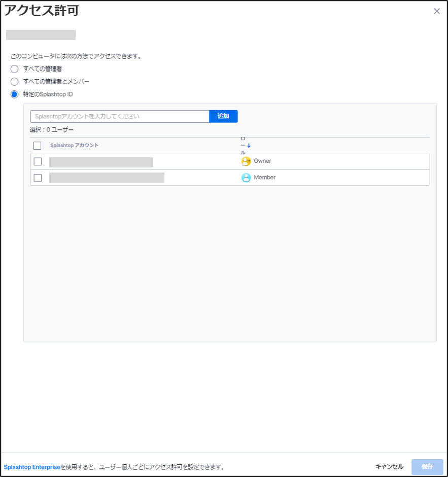
Task: Open the Splashtop Enterprise link
Action: (x=32, y=467)
